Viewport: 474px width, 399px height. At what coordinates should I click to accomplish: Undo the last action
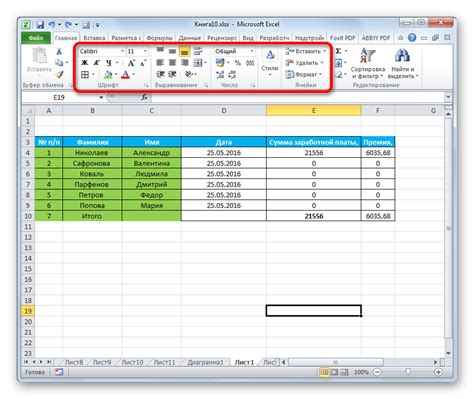52,25
